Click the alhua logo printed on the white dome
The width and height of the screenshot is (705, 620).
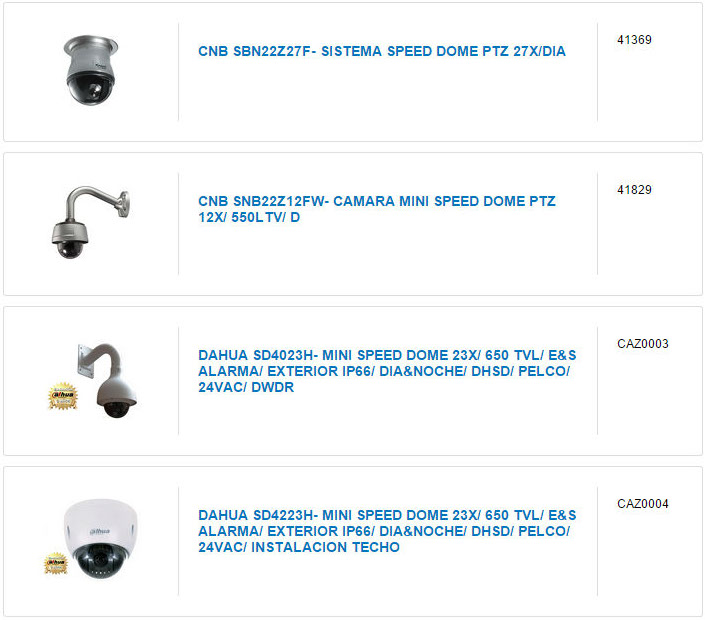pyautogui.click(x=99, y=531)
